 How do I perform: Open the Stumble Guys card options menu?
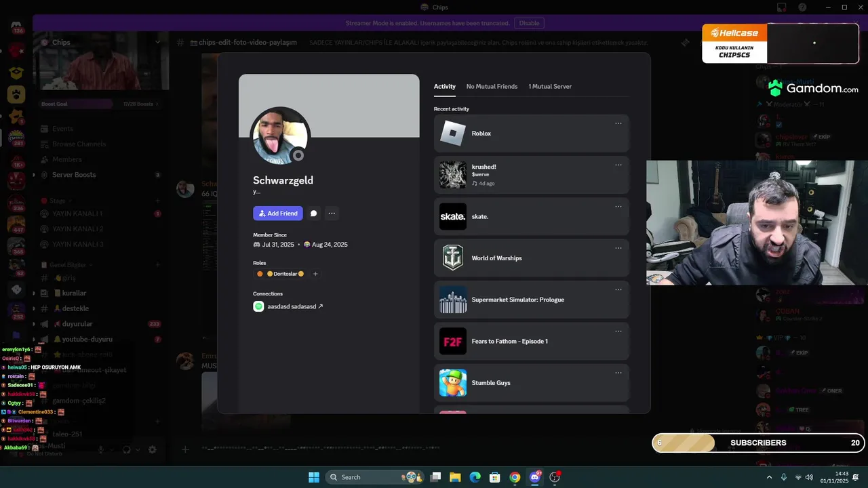click(x=618, y=373)
